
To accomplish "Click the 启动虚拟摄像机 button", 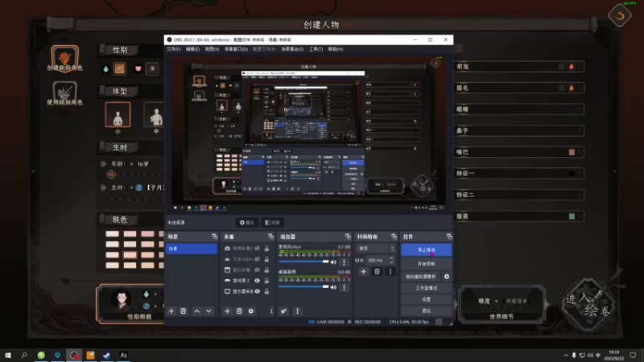I will point(421,277).
